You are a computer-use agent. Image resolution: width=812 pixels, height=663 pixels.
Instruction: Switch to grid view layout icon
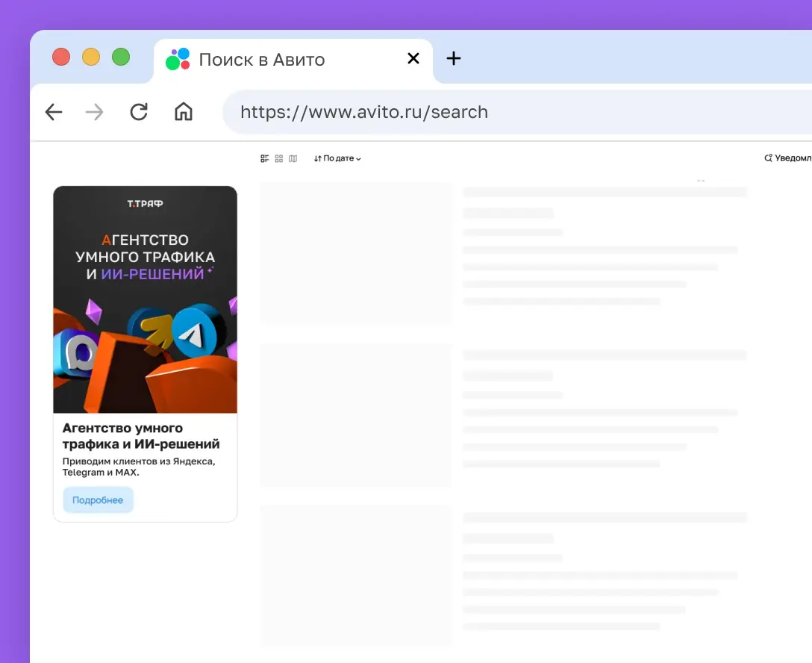pyautogui.click(x=278, y=158)
